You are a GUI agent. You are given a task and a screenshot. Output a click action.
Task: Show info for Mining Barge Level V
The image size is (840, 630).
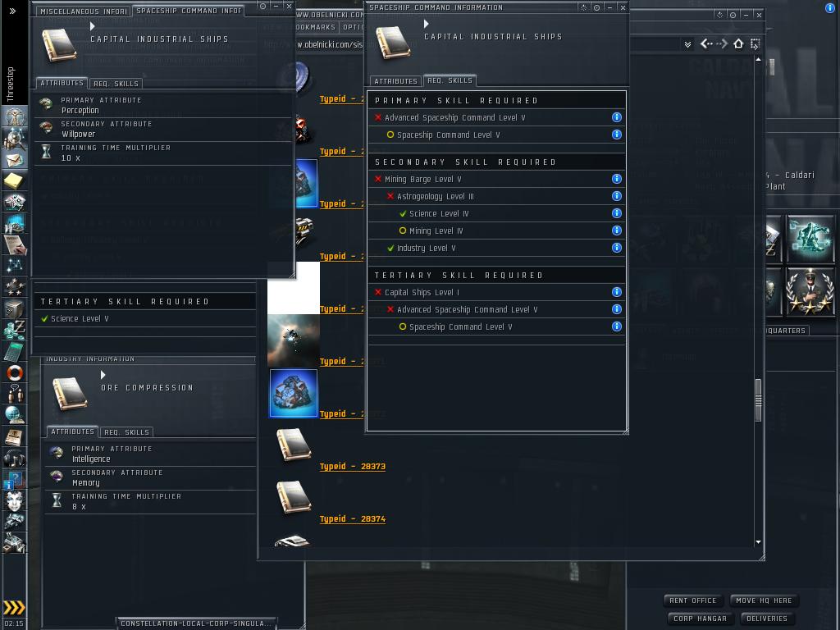tap(617, 179)
